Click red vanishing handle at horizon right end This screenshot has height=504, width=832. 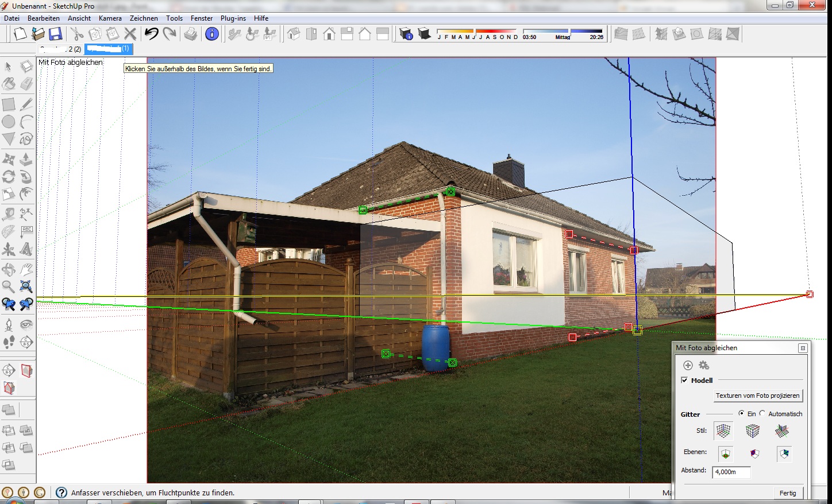pos(810,294)
